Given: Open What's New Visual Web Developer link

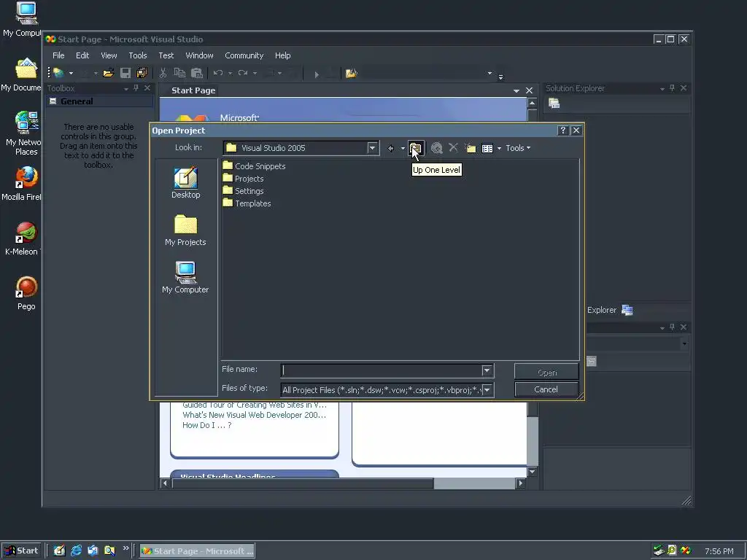Looking at the screenshot, I should click(255, 415).
